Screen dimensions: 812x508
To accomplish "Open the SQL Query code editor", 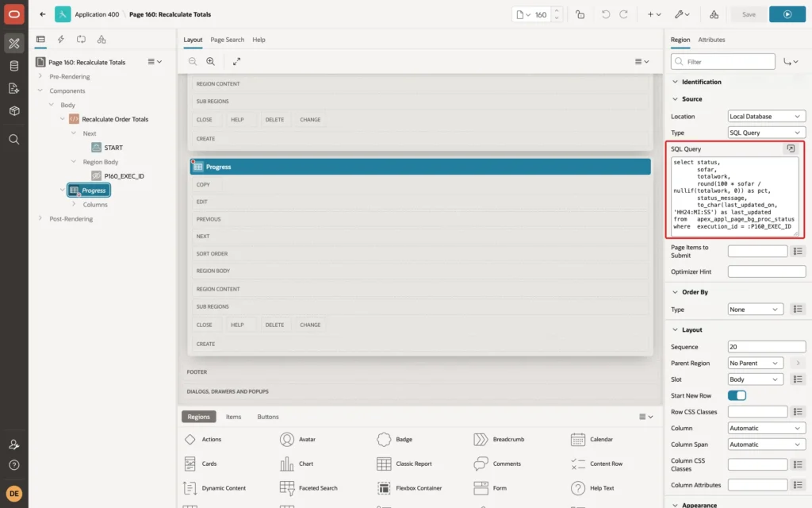I will click(791, 148).
